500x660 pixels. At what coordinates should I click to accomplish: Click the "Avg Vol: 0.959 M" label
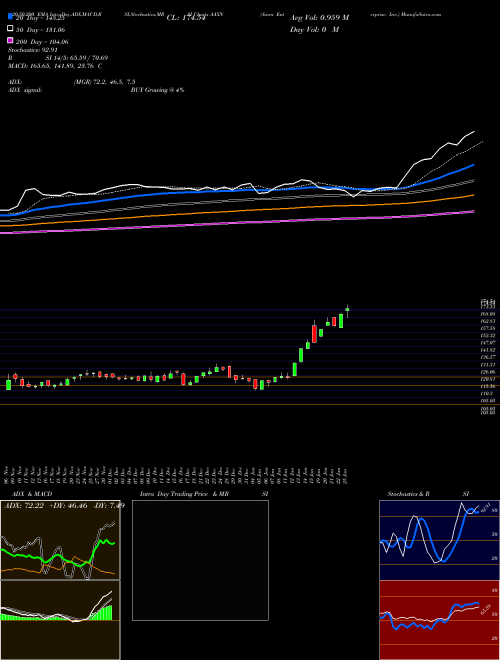click(319, 18)
